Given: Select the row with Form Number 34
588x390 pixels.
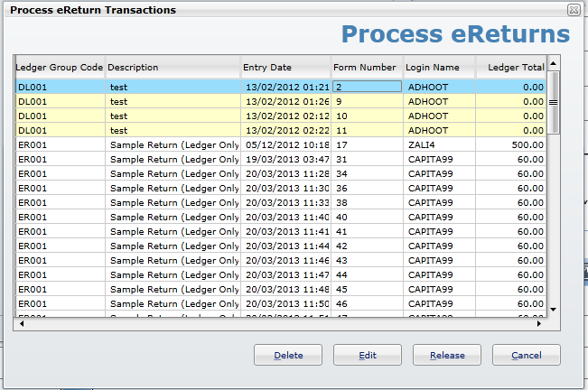Looking at the screenshot, I should click(x=281, y=174).
